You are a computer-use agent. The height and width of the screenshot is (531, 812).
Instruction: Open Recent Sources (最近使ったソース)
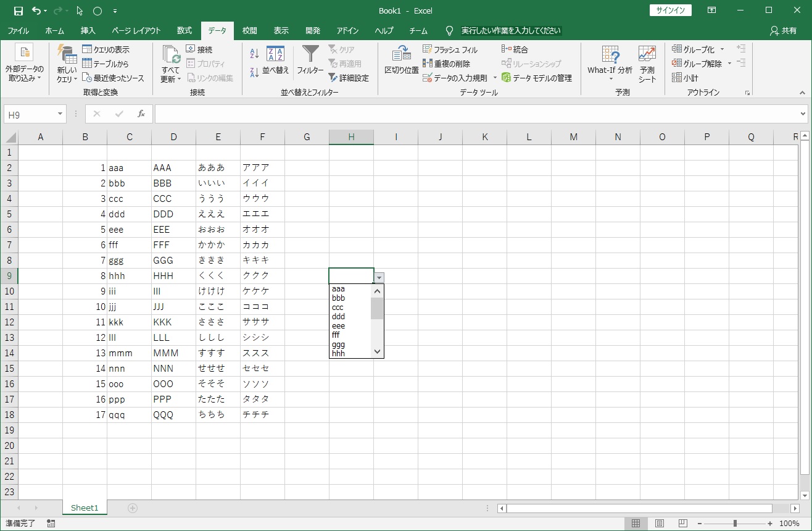click(114, 78)
